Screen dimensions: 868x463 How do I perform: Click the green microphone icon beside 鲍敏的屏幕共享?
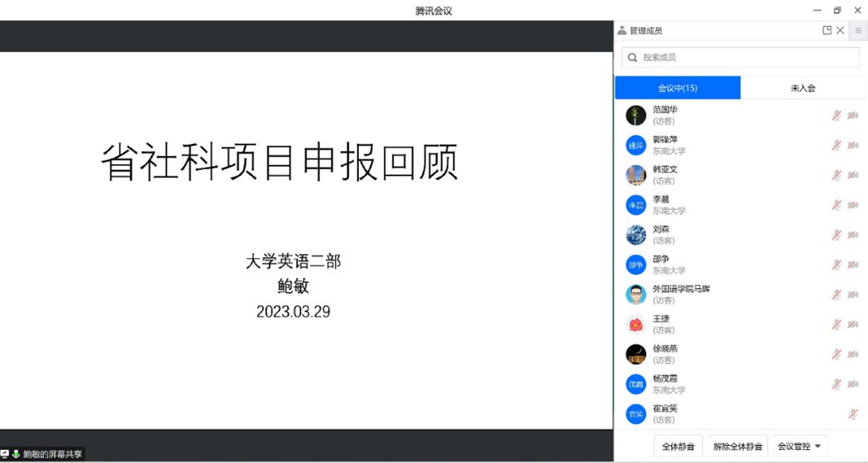point(16,454)
